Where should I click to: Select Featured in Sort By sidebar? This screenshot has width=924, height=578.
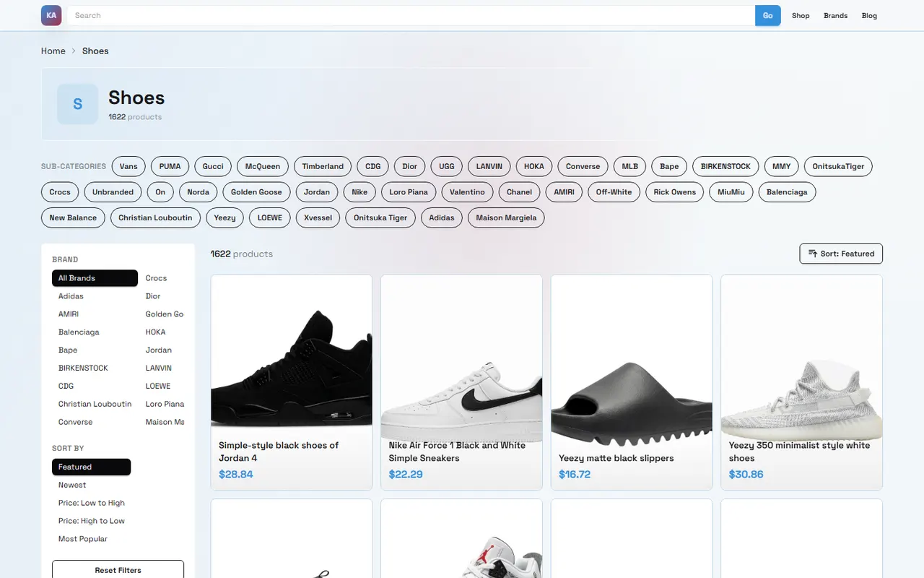coord(91,467)
